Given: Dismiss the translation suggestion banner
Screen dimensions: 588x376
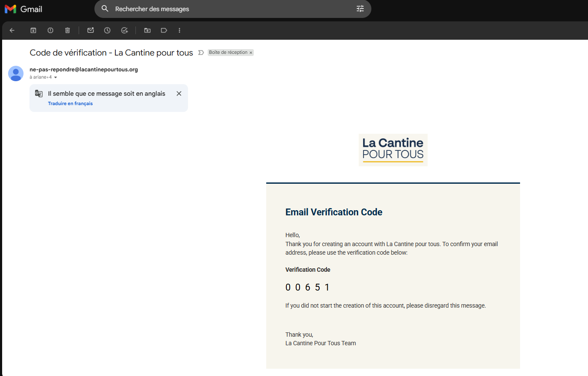Looking at the screenshot, I should [179, 94].
